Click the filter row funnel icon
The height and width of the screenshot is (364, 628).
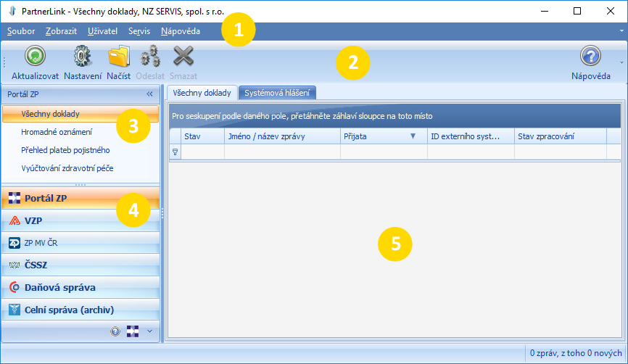tap(175, 152)
